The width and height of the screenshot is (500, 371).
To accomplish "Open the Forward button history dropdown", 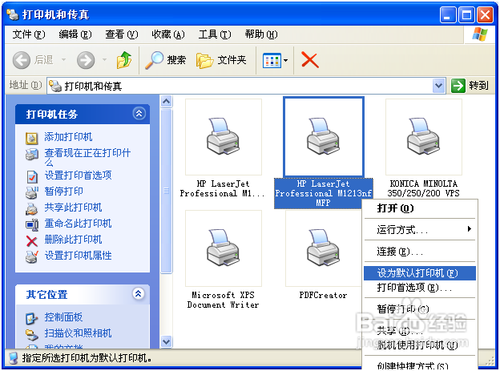I will click(x=105, y=60).
